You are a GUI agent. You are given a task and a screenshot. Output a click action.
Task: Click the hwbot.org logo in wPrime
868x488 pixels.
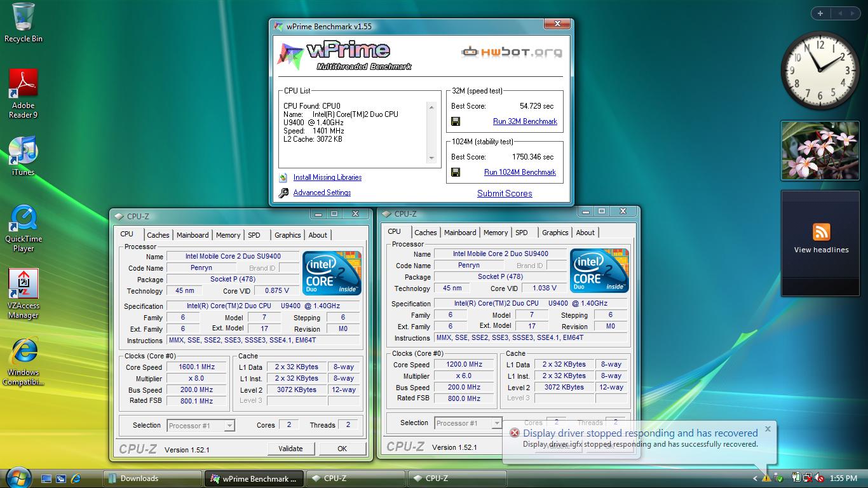tap(512, 51)
